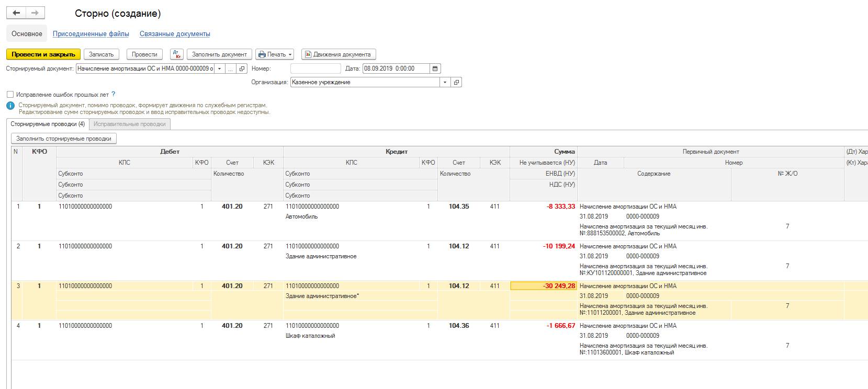Click the forward navigation arrow

(x=35, y=13)
